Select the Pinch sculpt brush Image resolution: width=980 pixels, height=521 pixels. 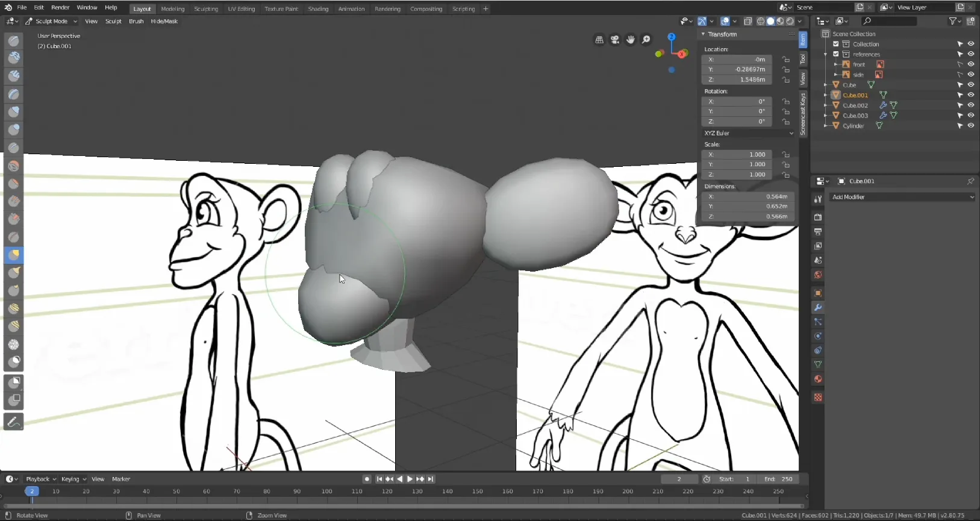14,237
